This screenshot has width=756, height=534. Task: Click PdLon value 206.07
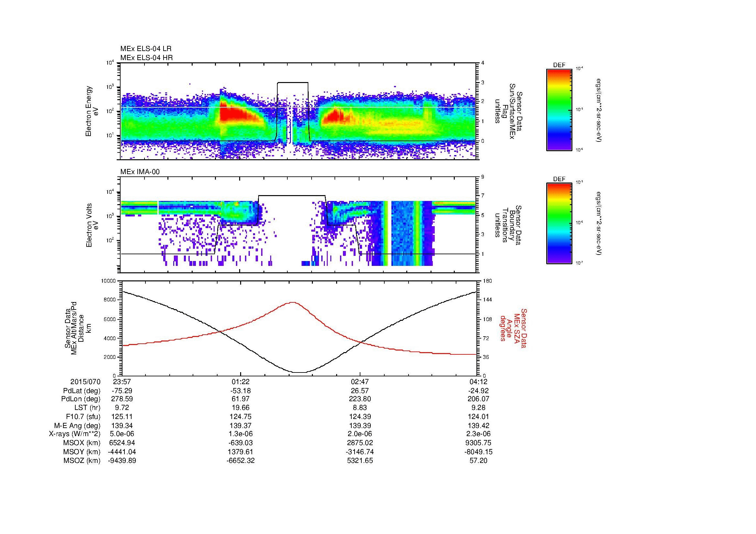click(479, 399)
